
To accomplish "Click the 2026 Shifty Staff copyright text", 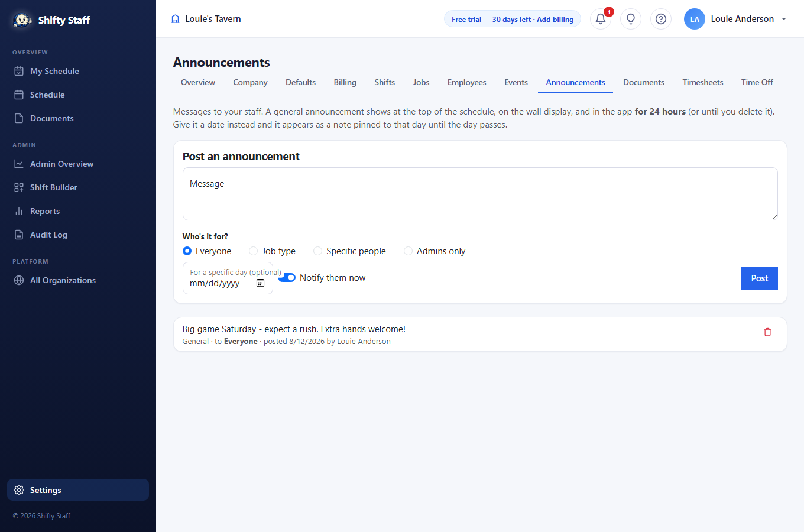I will pos(41,516).
